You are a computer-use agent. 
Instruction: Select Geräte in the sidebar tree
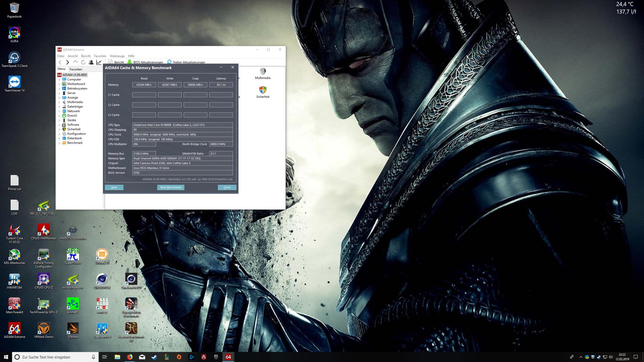point(71,120)
